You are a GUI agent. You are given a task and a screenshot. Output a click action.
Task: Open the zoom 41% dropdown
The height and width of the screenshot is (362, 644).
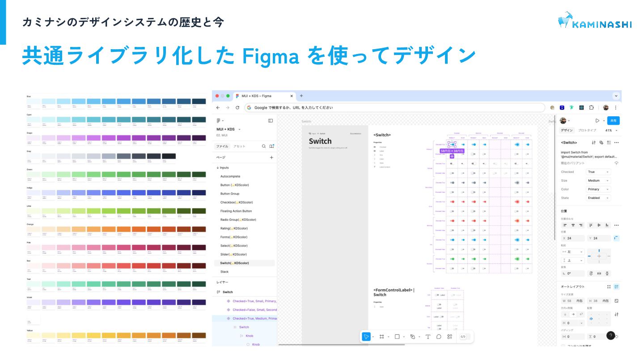click(x=611, y=130)
